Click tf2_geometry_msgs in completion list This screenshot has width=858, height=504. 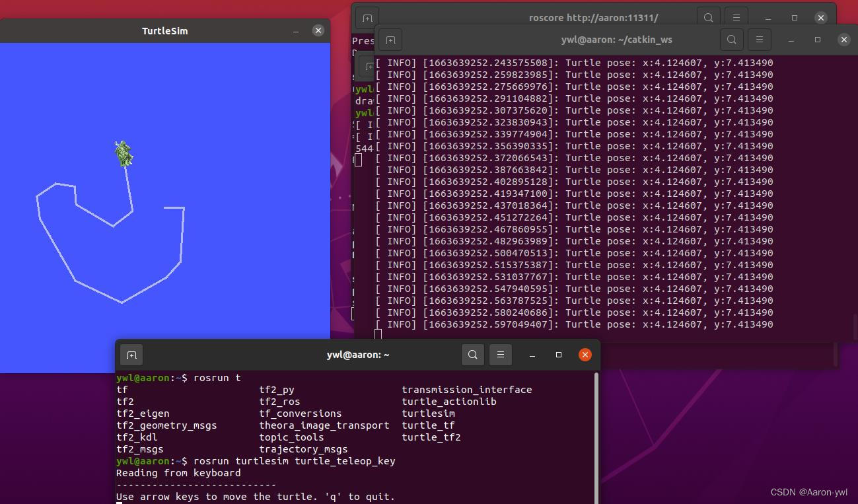166,425
